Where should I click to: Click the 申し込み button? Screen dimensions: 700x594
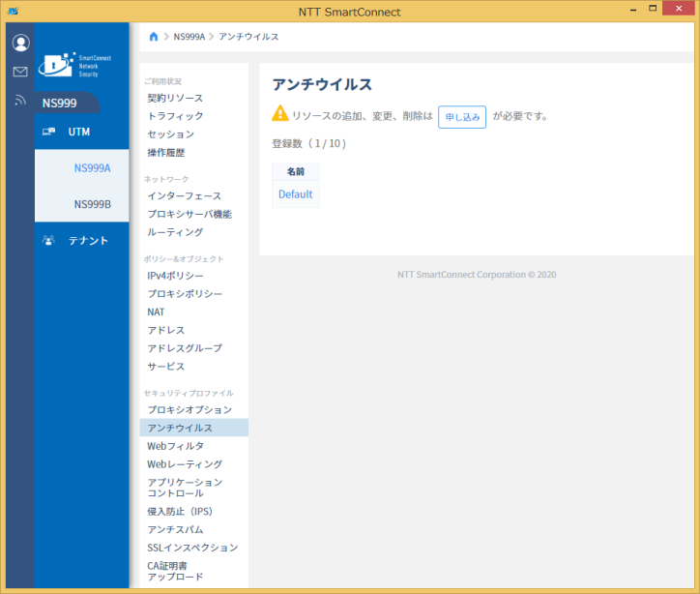[462, 117]
